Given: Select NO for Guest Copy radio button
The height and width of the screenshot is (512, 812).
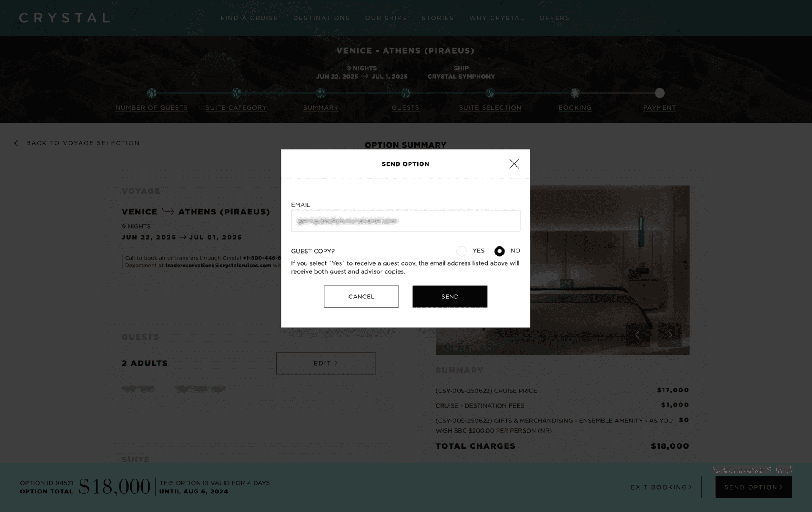Looking at the screenshot, I should pyautogui.click(x=499, y=251).
